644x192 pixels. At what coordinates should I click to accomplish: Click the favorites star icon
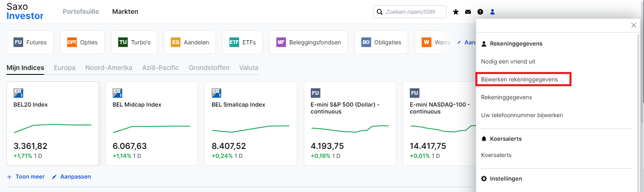456,12
